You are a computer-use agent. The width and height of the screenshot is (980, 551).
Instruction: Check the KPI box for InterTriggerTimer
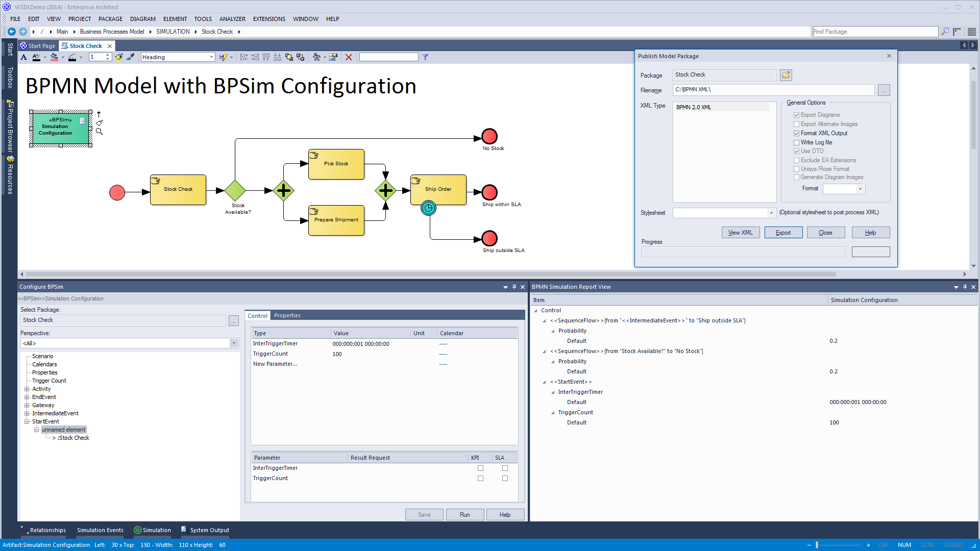tap(480, 468)
